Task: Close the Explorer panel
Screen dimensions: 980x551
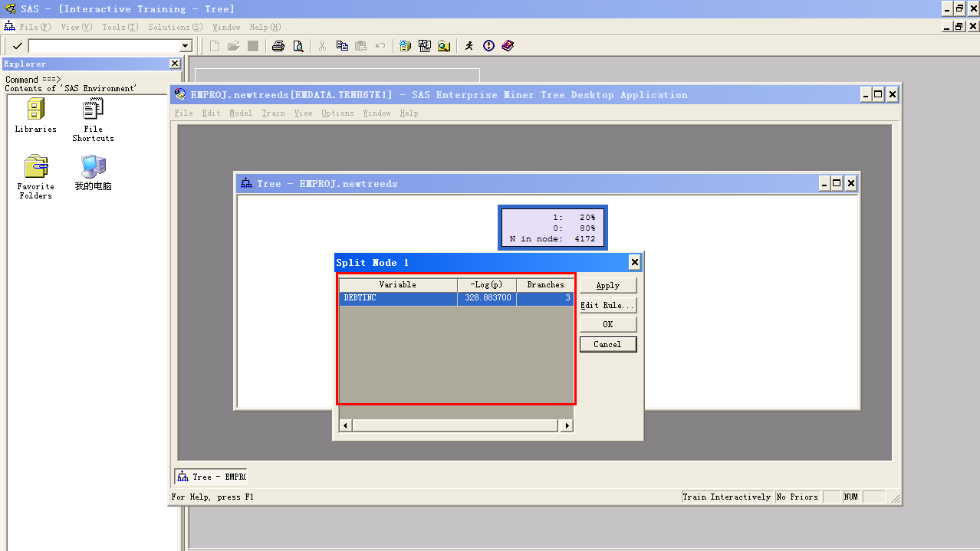Action: tap(175, 64)
